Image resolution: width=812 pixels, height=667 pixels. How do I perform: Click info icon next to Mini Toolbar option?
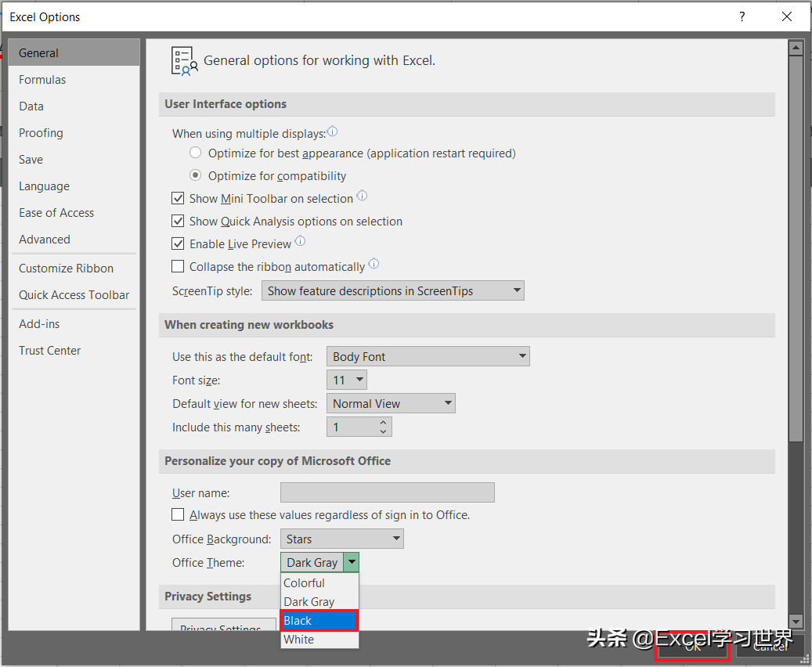362,196
